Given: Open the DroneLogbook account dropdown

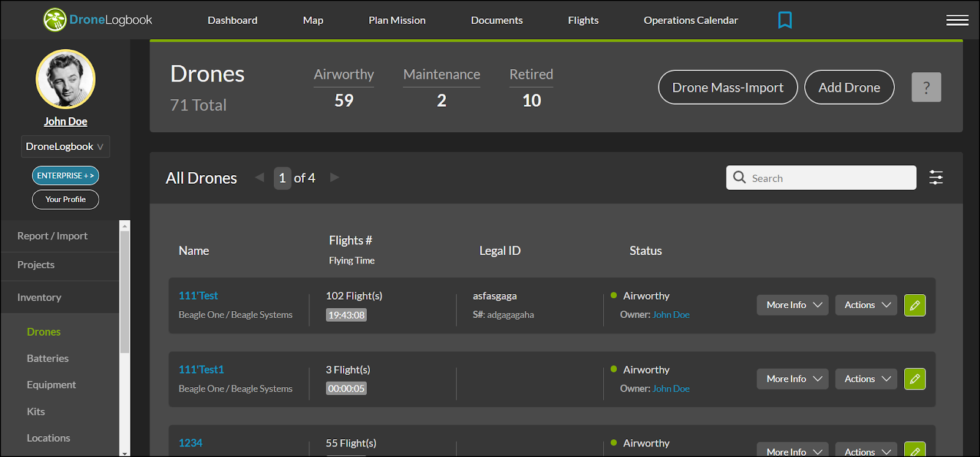Looking at the screenshot, I should pyautogui.click(x=66, y=146).
